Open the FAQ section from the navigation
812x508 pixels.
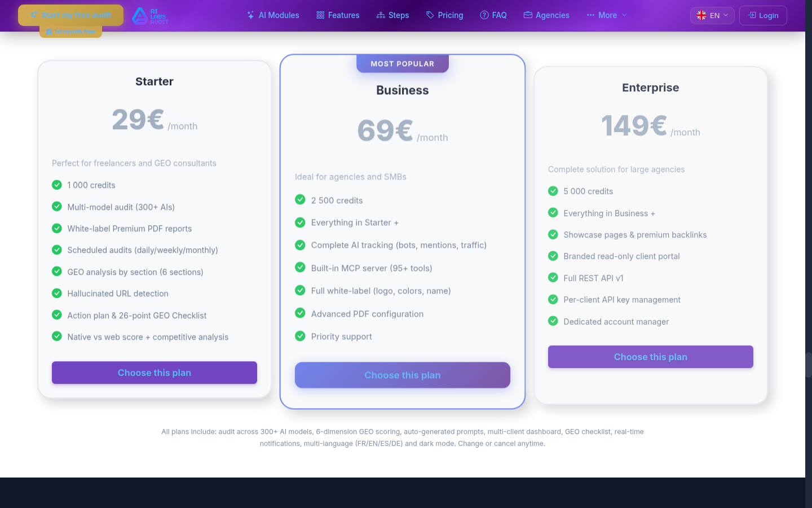493,15
